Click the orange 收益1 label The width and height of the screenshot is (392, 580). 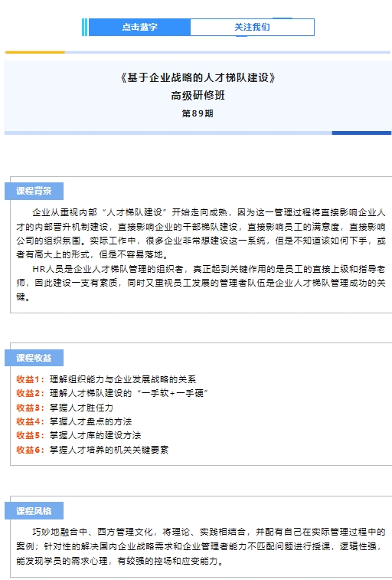pos(31,379)
